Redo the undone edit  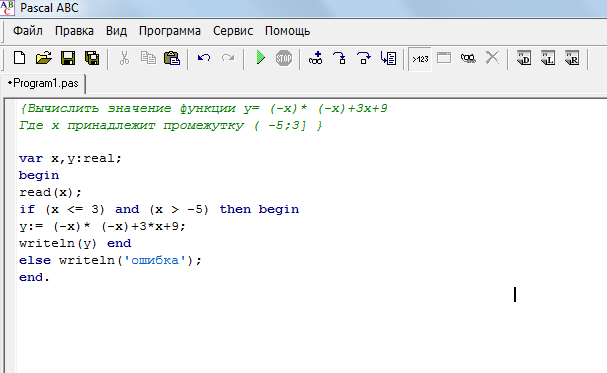pos(228,58)
